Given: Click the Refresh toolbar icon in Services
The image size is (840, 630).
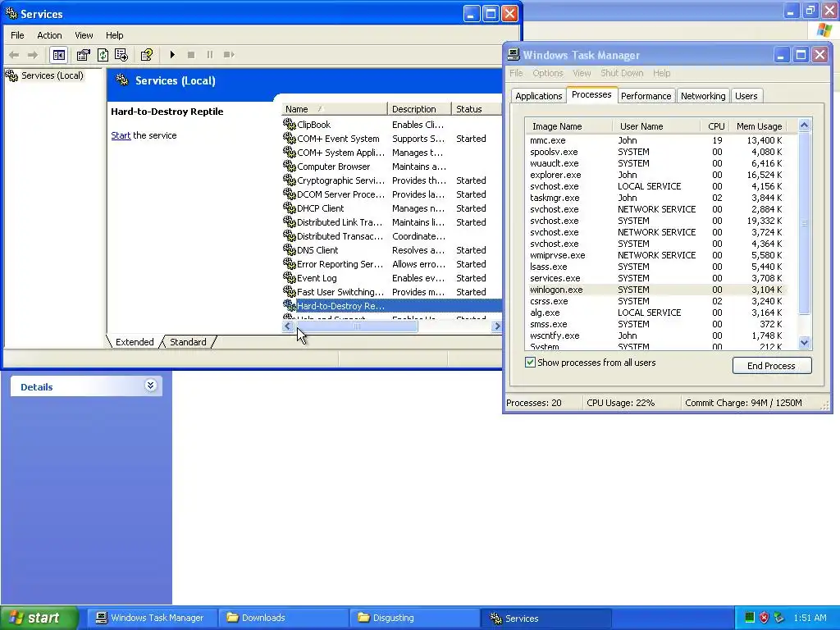Looking at the screenshot, I should click(x=103, y=55).
